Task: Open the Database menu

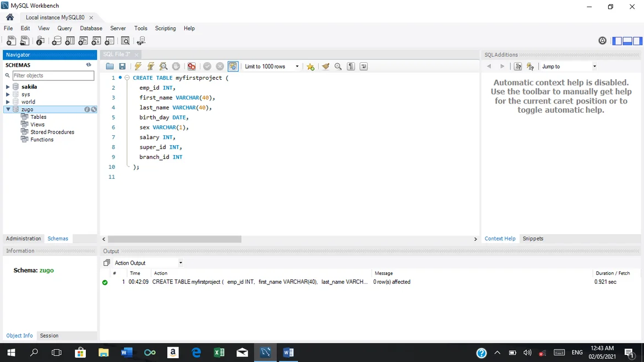Action: tap(91, 28)
